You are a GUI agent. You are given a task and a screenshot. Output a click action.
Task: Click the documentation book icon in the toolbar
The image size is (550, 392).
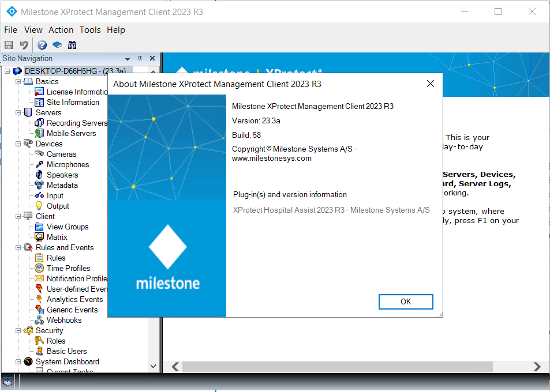pos(56,44)
